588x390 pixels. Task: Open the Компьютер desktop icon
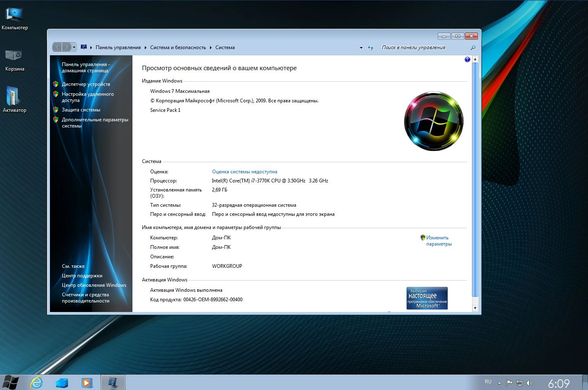click(x=14, y=19)
